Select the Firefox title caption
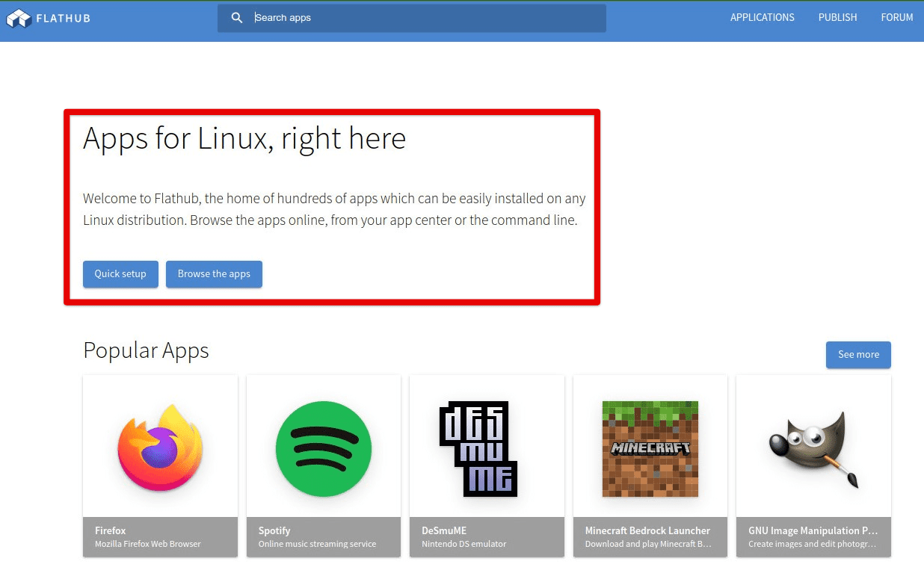The width and height of the screenshot is (924, 573). click(111, 530)
